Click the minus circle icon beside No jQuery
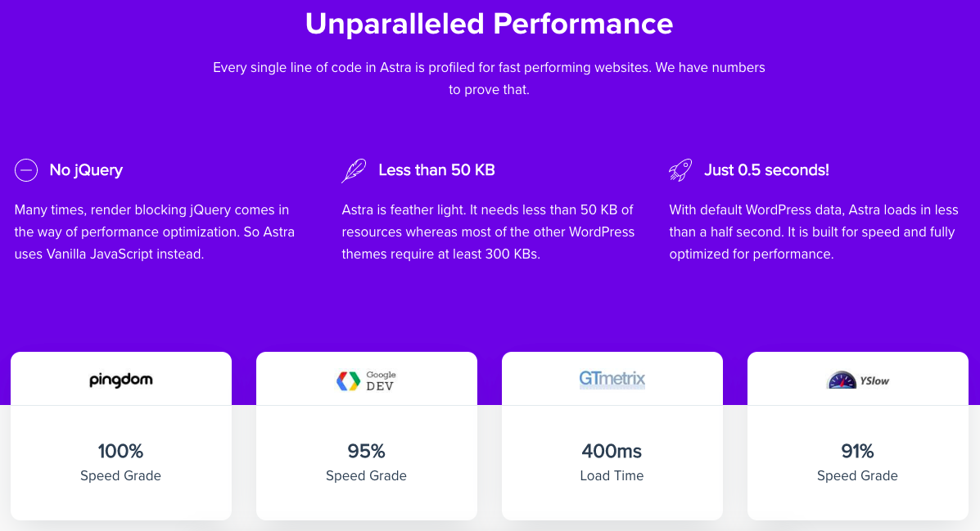Viewport: 980px width, 531px height. pyautogui.click(x=26, y=170)
